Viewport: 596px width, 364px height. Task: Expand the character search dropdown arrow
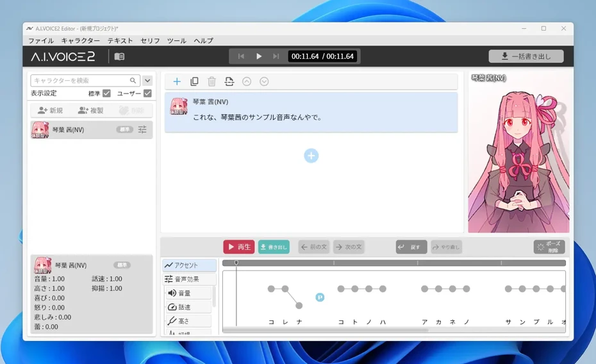pos(147,81)
